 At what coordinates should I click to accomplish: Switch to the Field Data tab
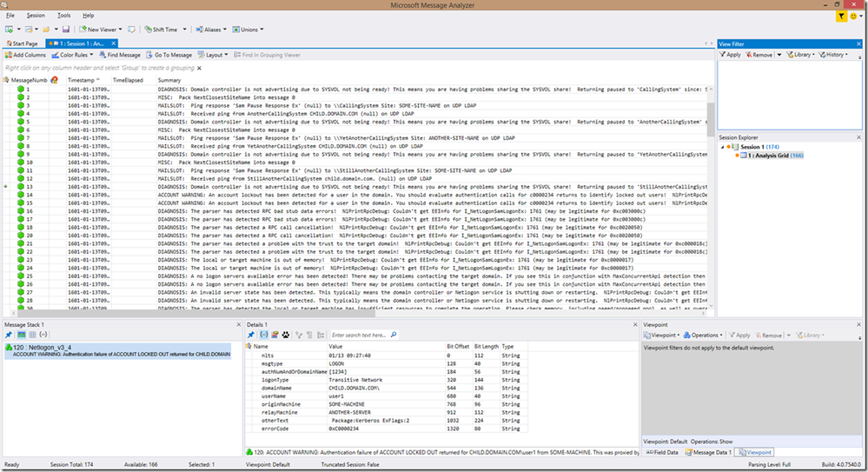click(x=662, y=453)
